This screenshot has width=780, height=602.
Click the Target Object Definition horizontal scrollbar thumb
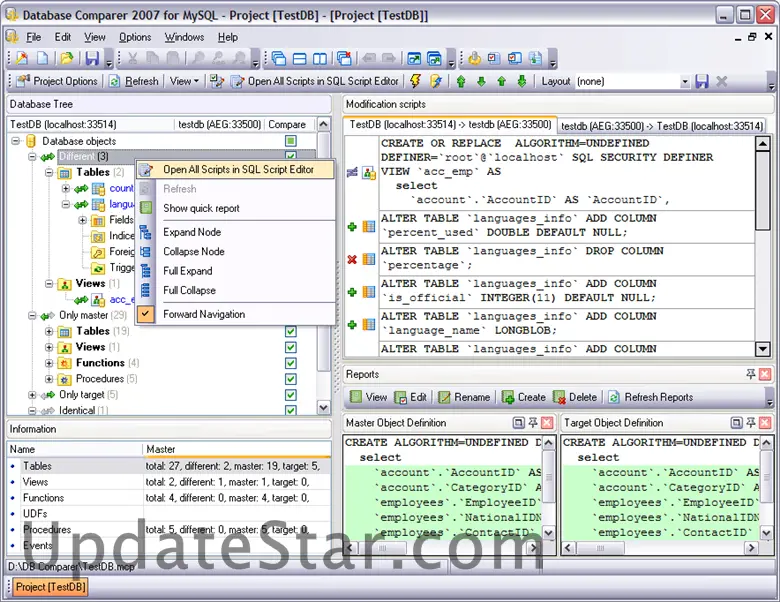(600, 548)
